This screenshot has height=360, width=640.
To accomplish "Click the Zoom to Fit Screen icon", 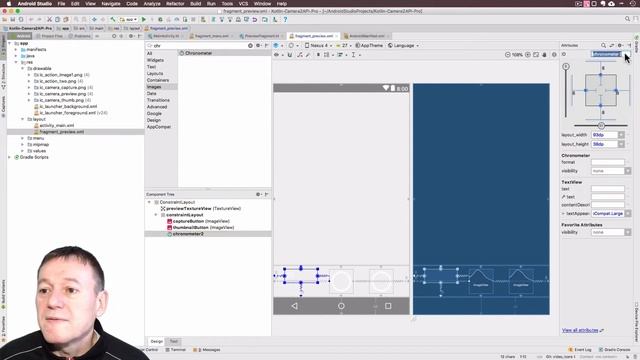I will [536, 55].
